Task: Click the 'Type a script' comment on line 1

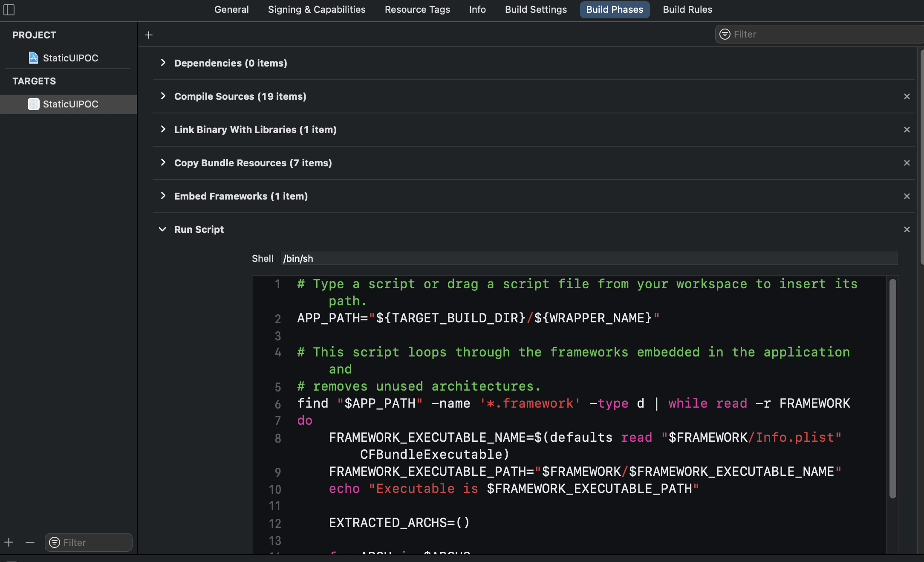Action: [577, 293]
